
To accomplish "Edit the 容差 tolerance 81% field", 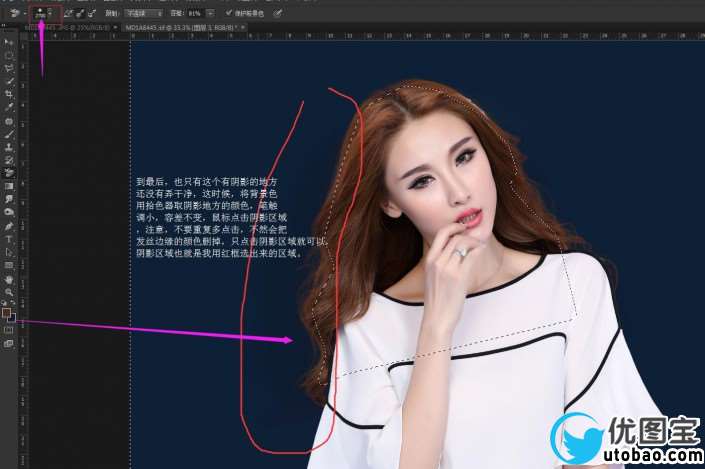I will (x=195, y=13).
